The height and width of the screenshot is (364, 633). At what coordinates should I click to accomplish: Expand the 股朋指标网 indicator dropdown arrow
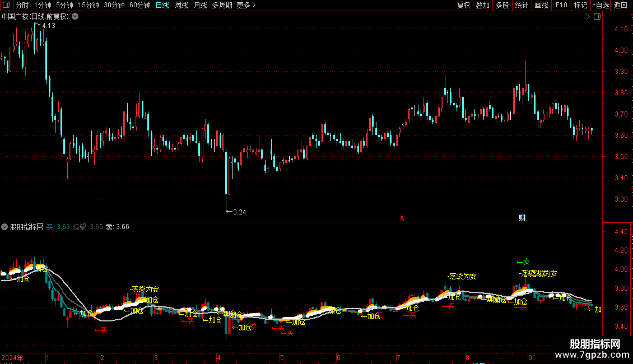pyautogui.click(x=4, y=227)
